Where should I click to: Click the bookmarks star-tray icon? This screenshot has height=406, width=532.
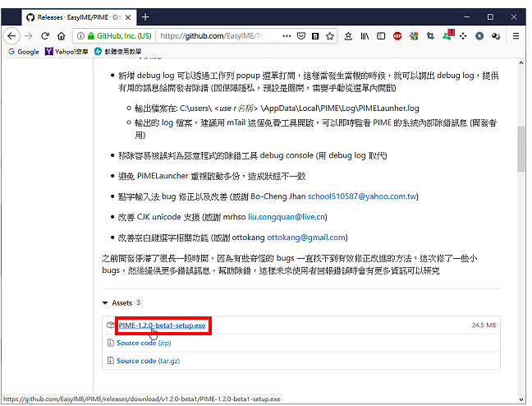click(x=348, y=36)
